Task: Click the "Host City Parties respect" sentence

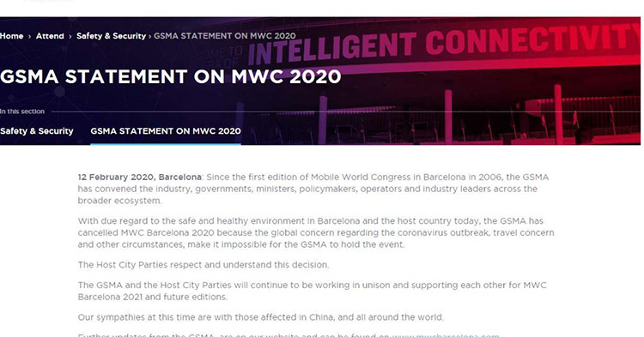Action: coord(204,265)
